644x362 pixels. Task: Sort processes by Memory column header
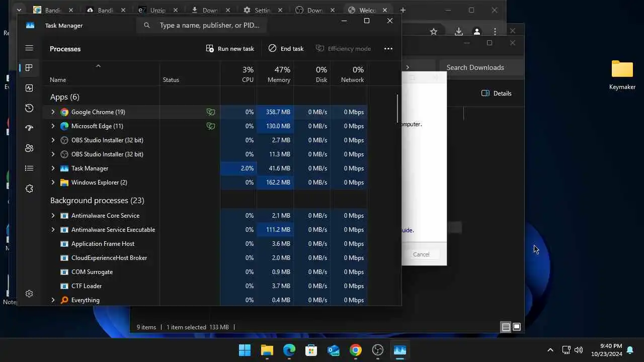(275, 74)
